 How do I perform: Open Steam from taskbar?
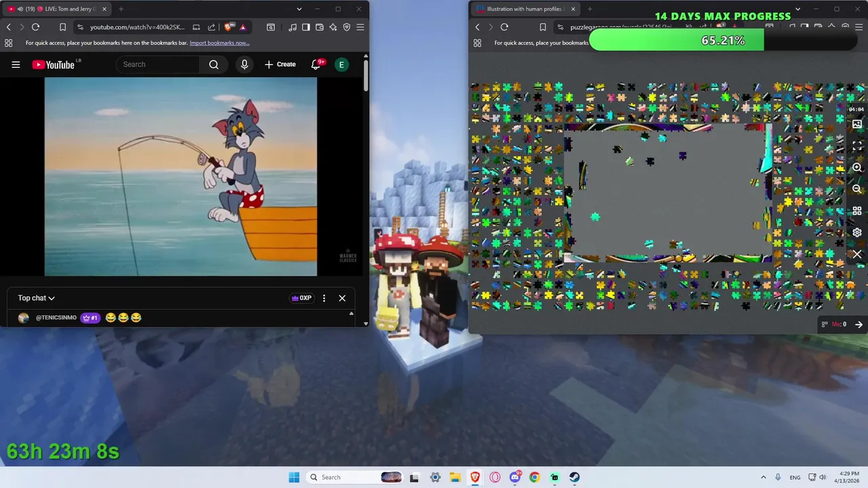tap(574, 477)
